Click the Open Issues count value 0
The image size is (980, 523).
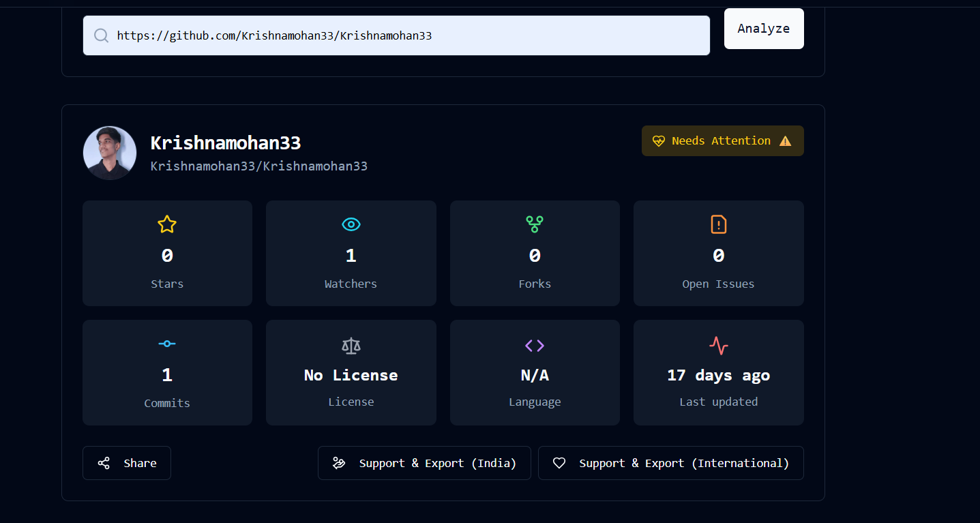coord(719,256)
